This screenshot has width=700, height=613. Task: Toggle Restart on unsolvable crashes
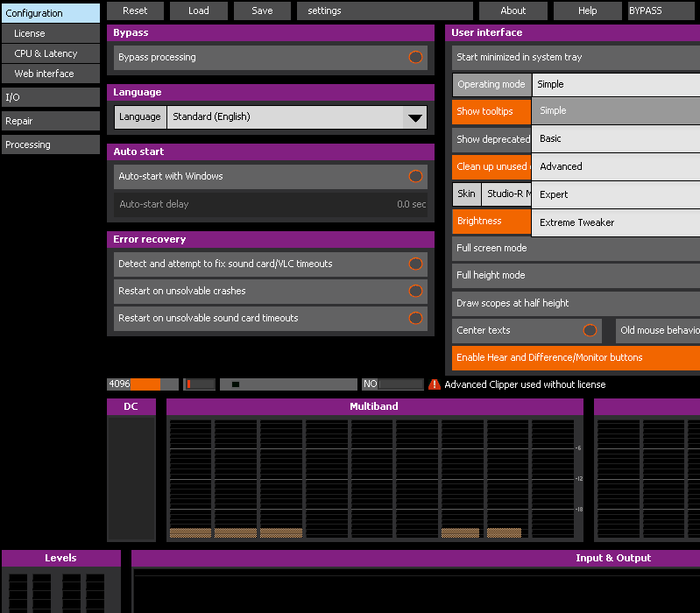[415, 291]
